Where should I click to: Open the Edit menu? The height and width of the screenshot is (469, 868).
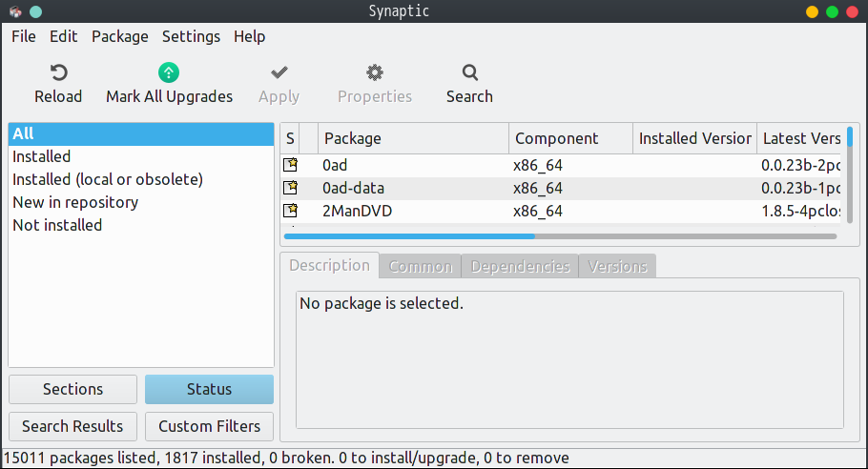[x=63, y=36]
